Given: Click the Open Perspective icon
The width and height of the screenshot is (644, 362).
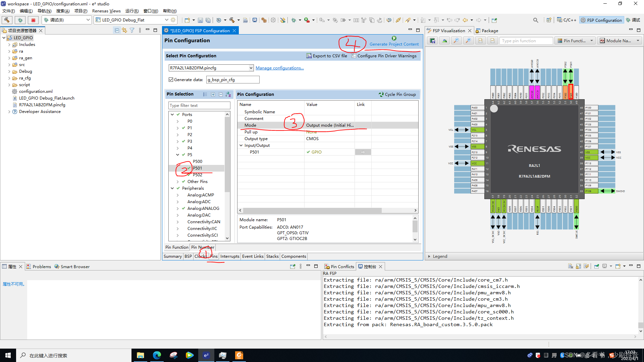Looking at the screenshot, I should (549, 20).
